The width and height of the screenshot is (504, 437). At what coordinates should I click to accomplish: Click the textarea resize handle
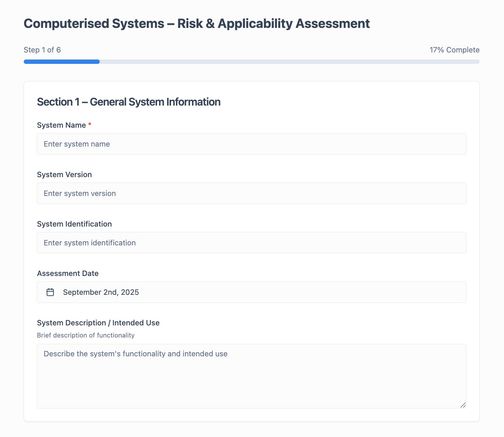pos(463,405)
